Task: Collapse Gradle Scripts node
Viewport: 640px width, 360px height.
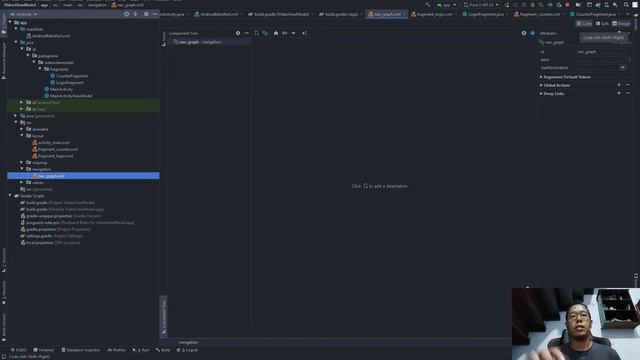Action: point(10,196)
